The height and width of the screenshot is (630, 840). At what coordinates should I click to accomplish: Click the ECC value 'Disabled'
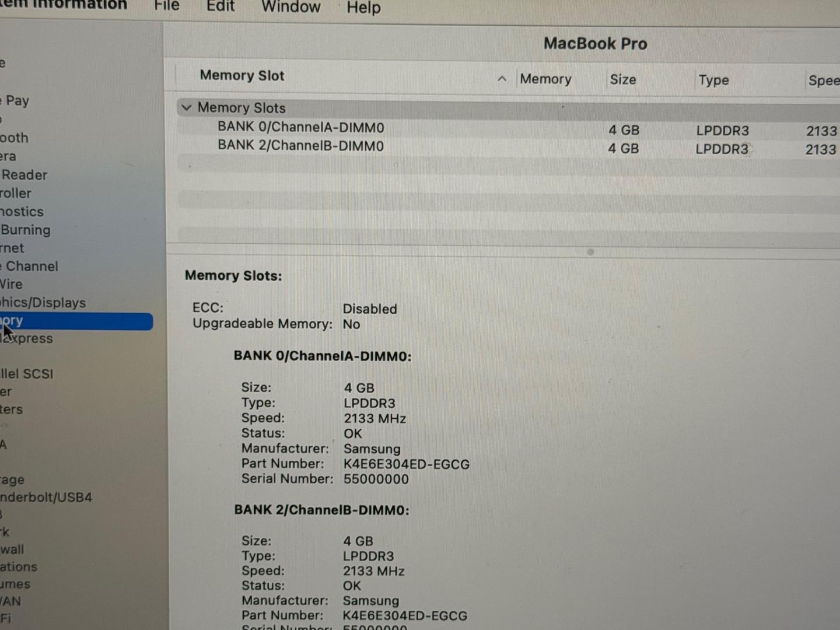[370, 309]
